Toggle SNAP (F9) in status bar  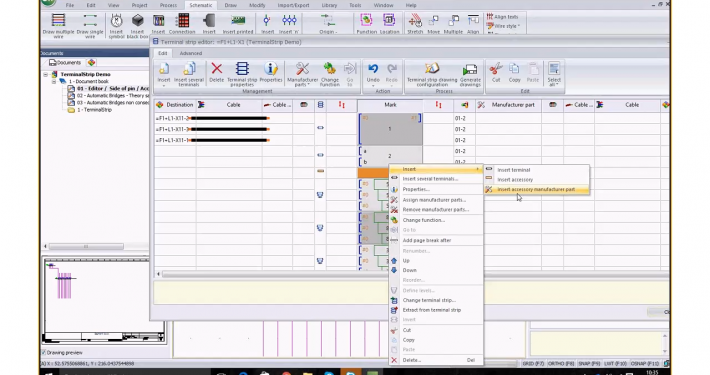pos(589,363)
